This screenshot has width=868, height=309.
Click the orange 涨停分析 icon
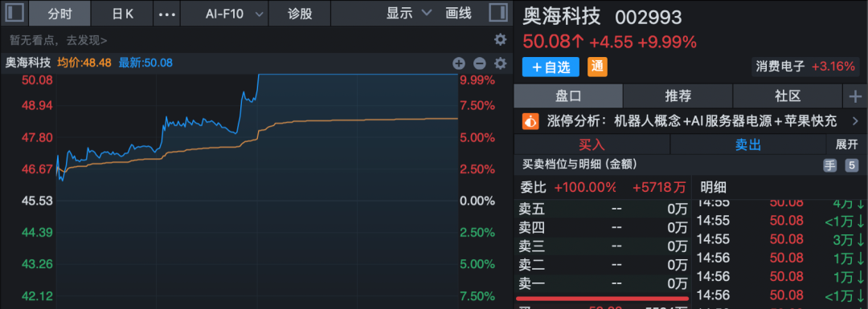click(531, 121)
